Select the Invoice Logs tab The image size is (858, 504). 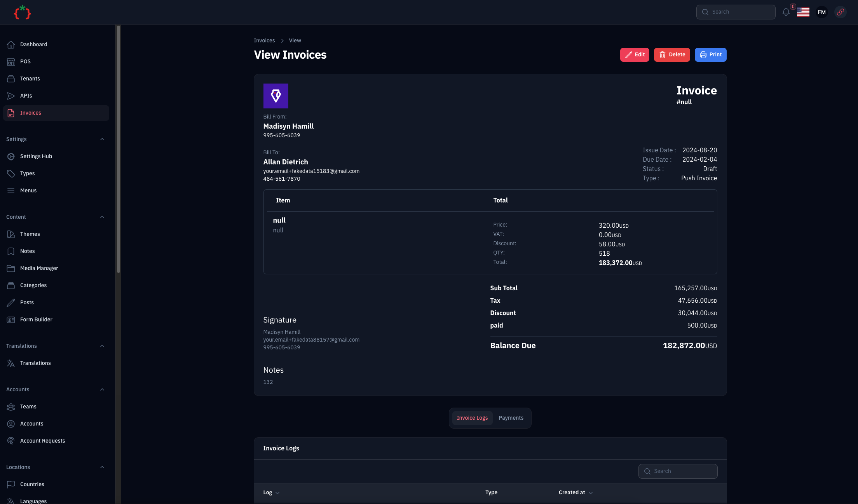(x=472, y=418)
